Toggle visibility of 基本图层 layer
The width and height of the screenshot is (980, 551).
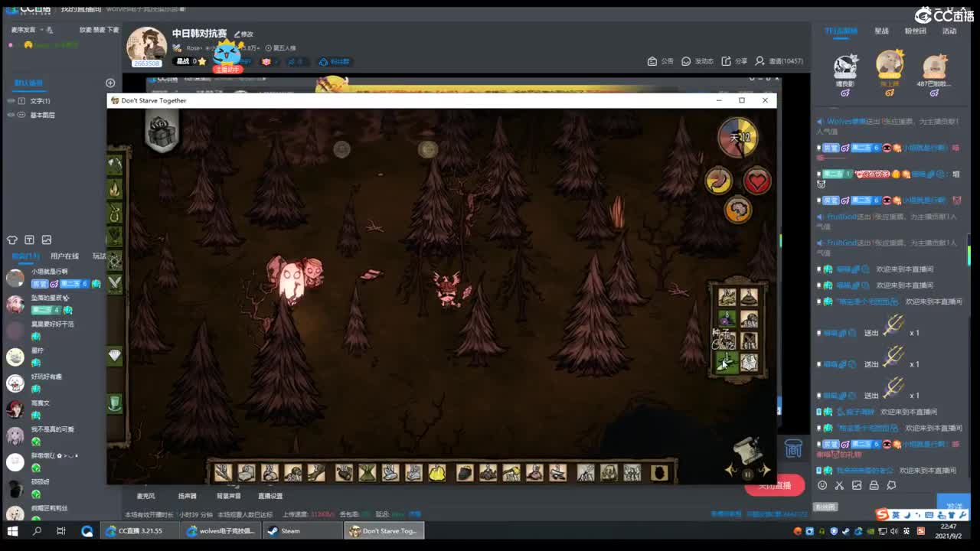(11, 115)
